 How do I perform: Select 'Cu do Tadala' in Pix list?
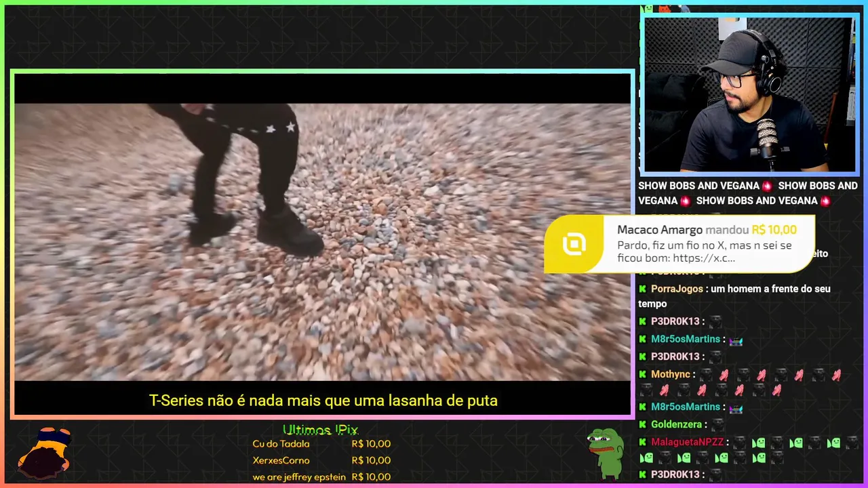tap(281, 444)
